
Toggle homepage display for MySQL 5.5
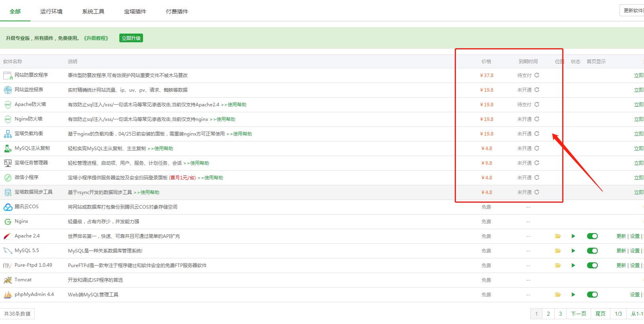(592, 251)
